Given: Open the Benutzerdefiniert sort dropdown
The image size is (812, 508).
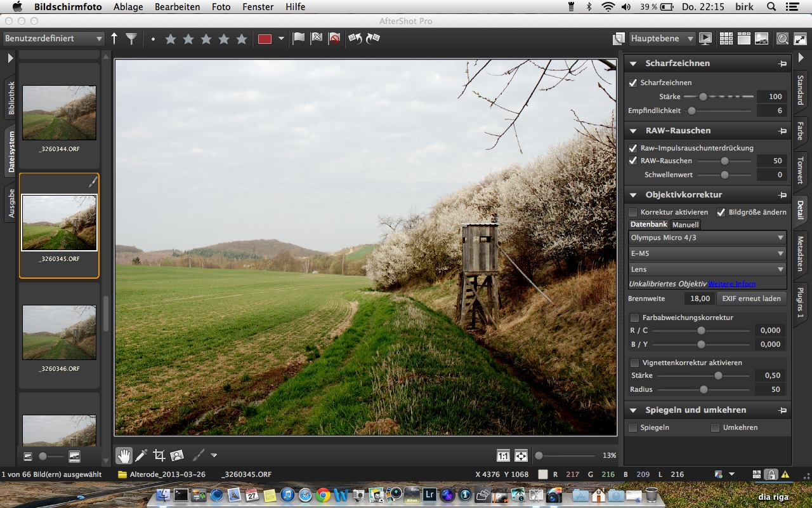Looking at the screenshot, I should coord(53,39).
